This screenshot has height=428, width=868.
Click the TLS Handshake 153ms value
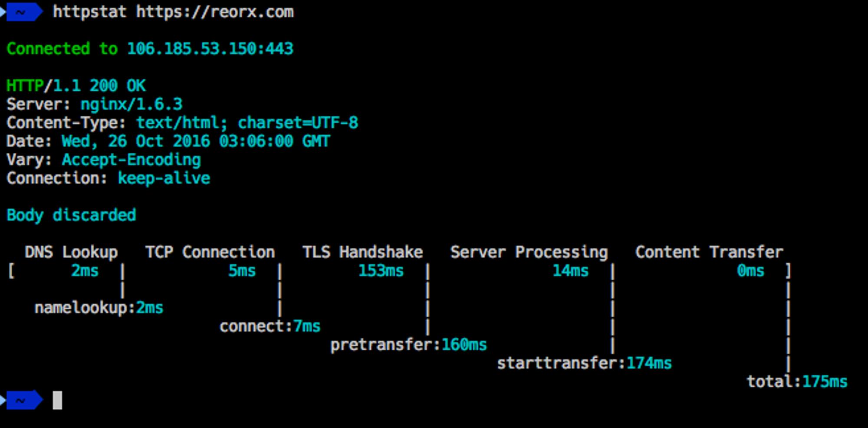(381, 271)
